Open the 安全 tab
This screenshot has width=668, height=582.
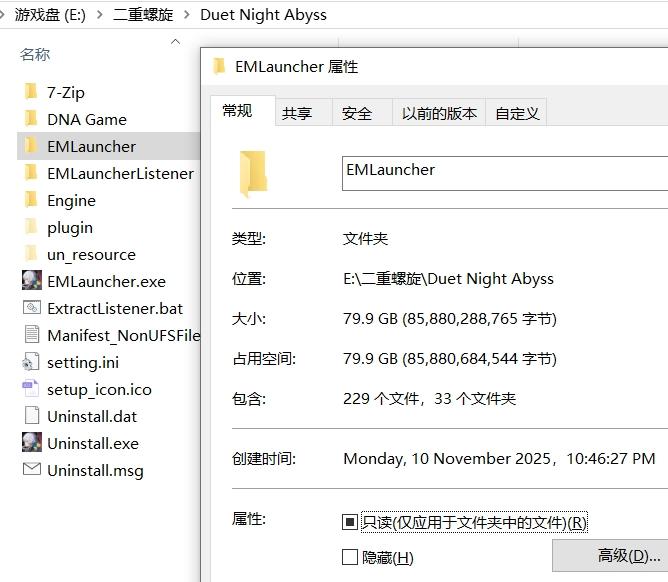pos(357,113)
